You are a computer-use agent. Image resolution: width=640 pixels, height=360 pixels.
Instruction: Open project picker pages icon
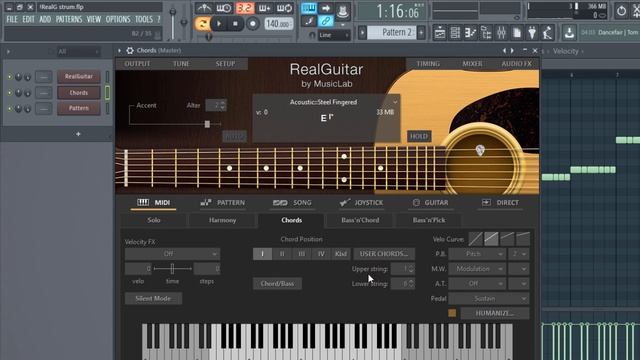click(x=517, y=33)
